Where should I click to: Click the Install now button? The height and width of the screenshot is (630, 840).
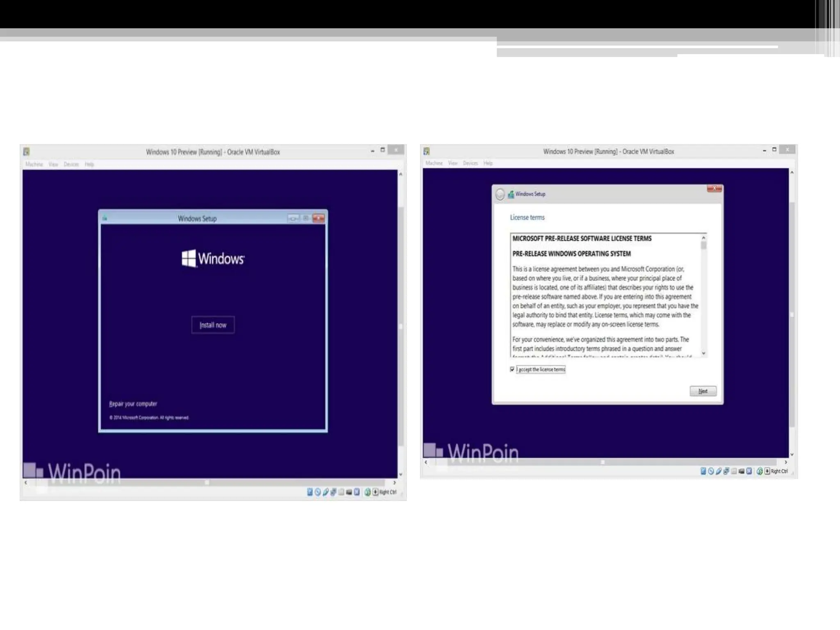(x=213, y=325)
